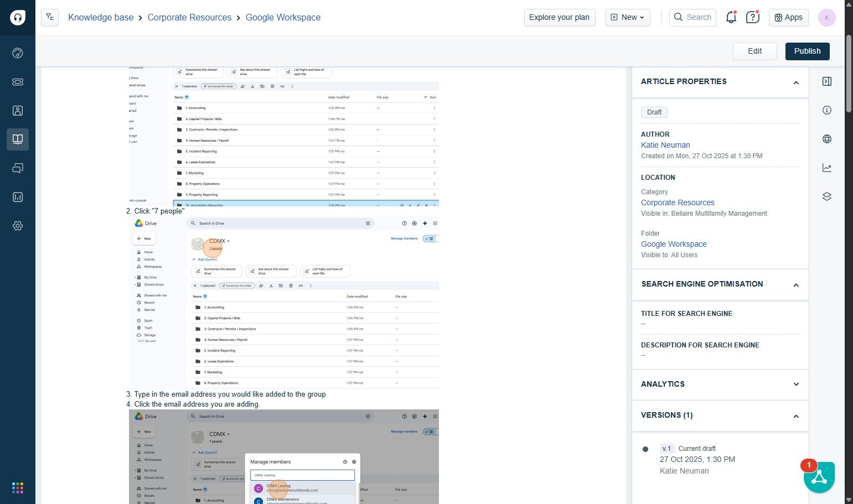
Task: Go to Google Workspace breadcrumb
Action: point(283,17)
